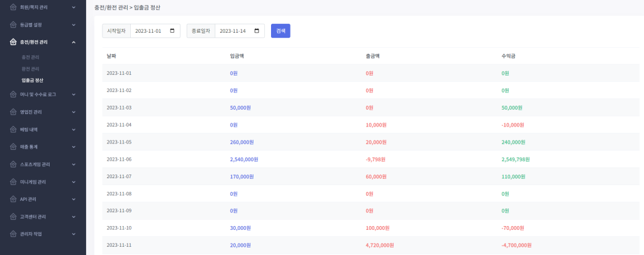Click the house icon beside 영업진 관리

coord(13,112)
